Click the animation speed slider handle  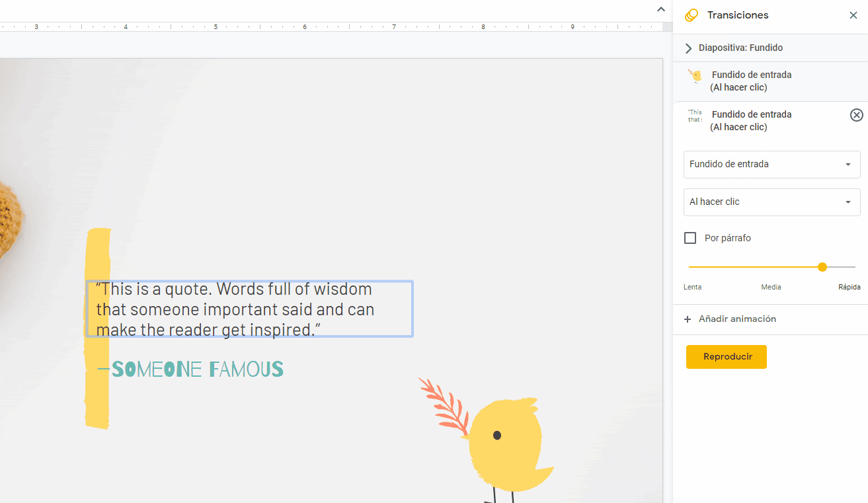pyautogui.click(x=822, y=267)
